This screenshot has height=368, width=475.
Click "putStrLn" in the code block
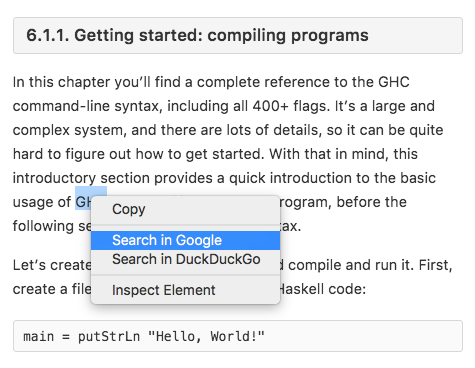pyautogui.click(x=109, y=336)
